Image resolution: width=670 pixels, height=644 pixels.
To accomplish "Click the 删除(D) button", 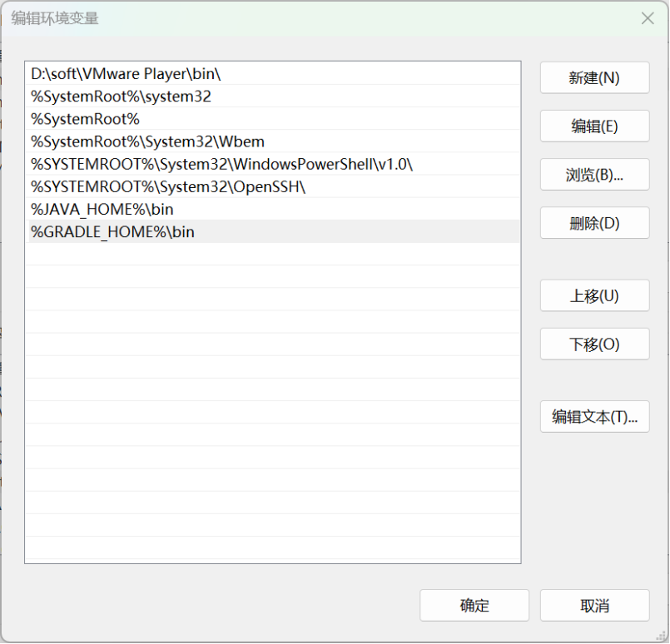I will (594, 223).
